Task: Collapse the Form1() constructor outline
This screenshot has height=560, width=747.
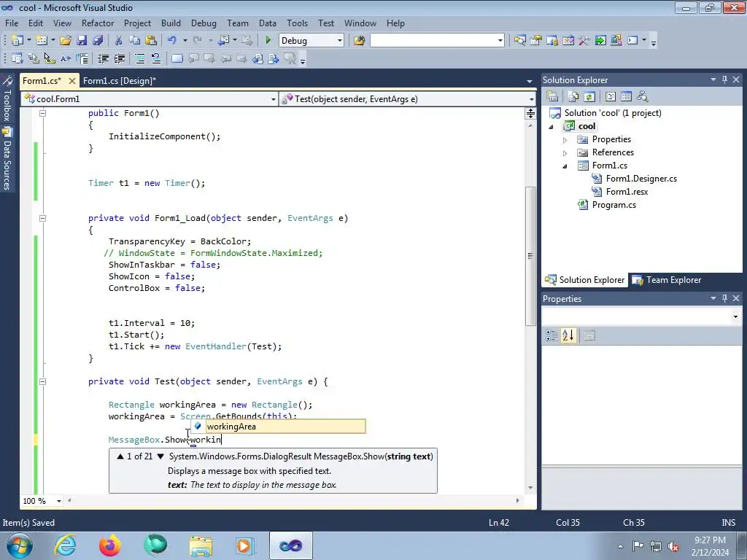Action: click(x=42, y=113)
